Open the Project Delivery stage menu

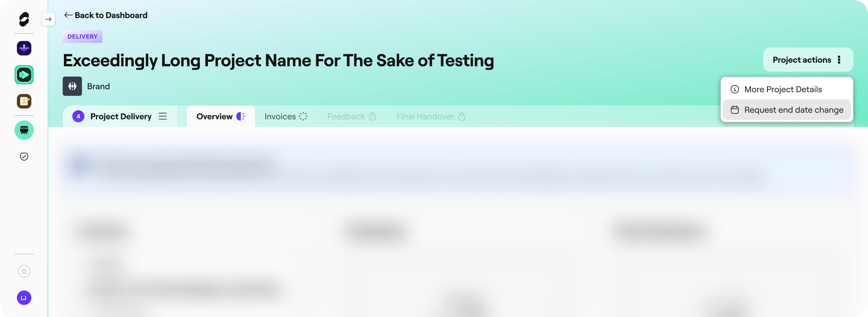click(163, 116)
